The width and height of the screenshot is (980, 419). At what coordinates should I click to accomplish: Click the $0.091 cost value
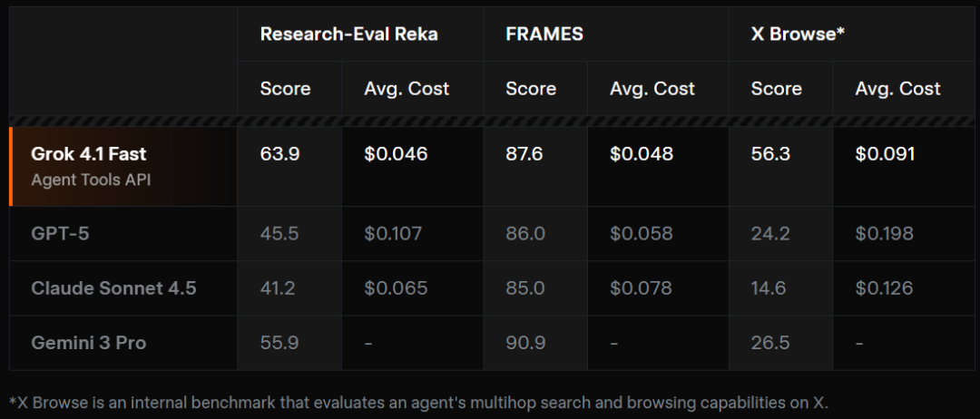(x=886, y=154)
